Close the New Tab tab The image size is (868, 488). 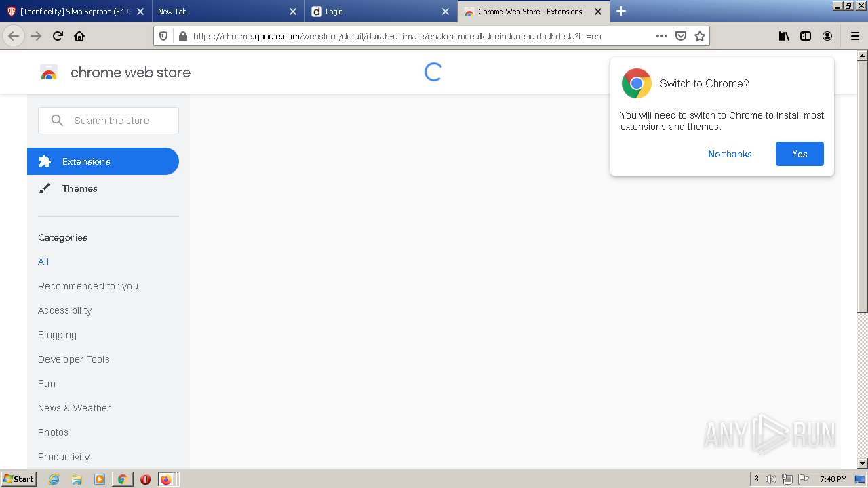click(x=293, y=12)
